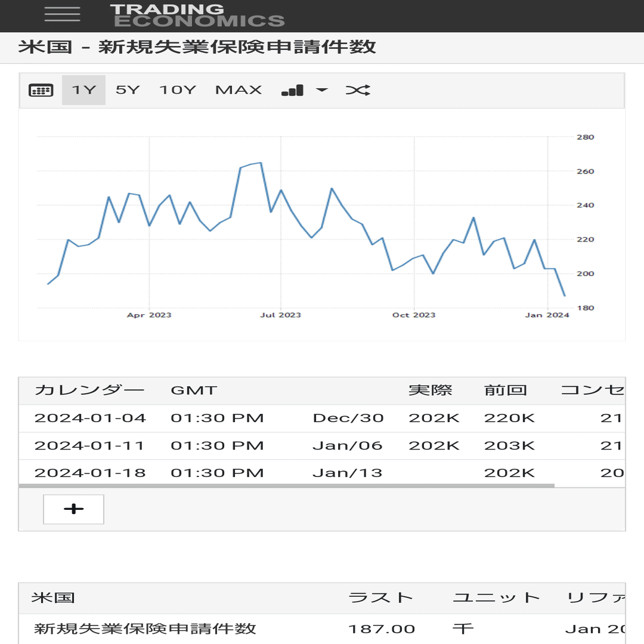
Task: Select the 2024-01-04 calendar date
Action: [90, 418]
